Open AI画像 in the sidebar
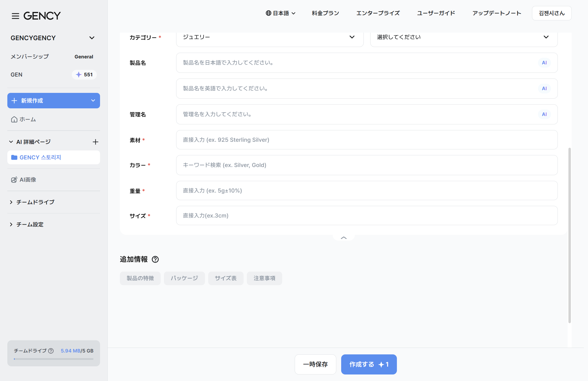The height and width of the screenshot is (381, 588). [24, 180]
